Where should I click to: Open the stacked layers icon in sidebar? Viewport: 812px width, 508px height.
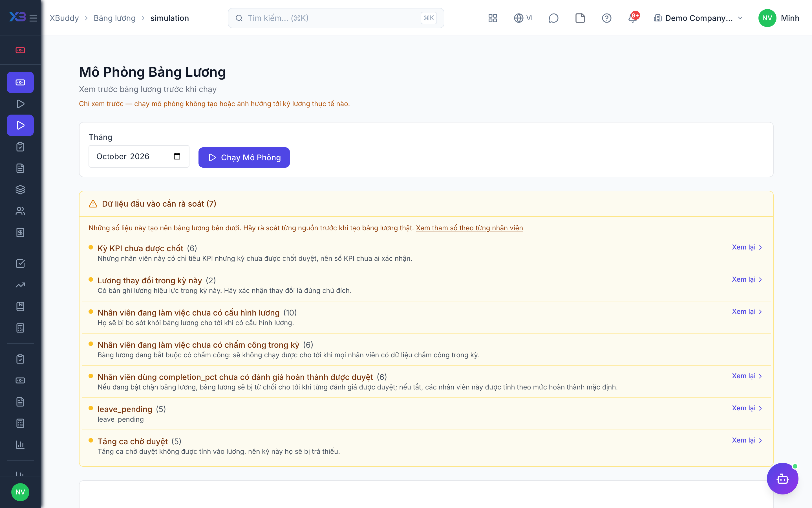(x=20, y=189)
